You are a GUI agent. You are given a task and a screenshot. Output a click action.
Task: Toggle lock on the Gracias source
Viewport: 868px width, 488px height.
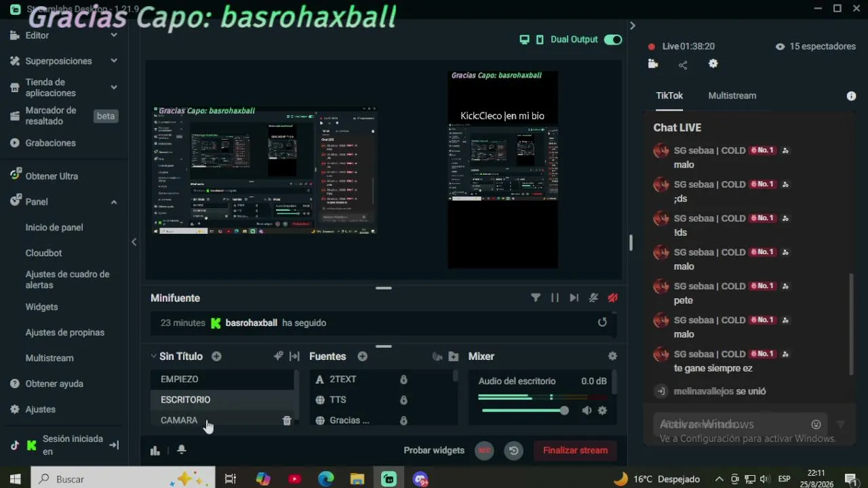click(403, 420)
